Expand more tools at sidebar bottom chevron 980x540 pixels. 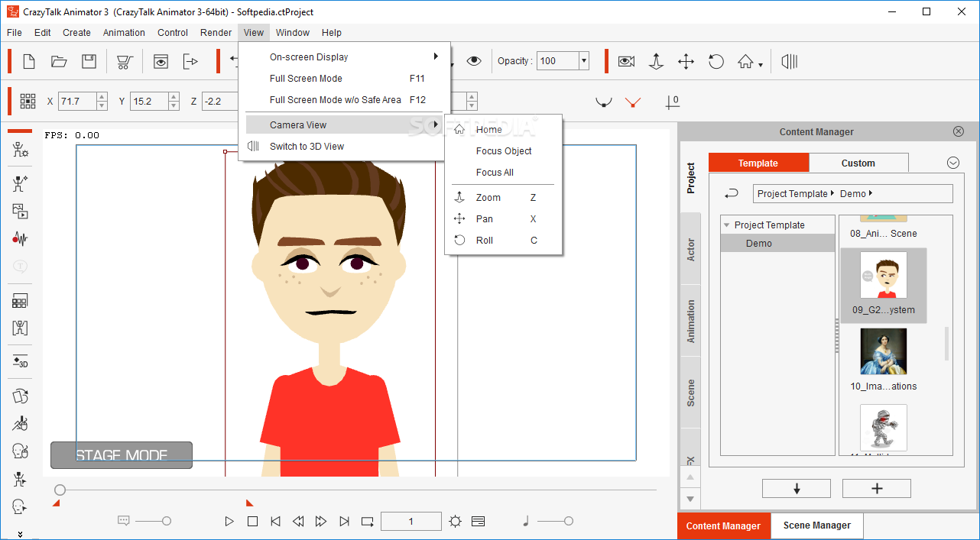pyautogui.click(x=21, y=534)
